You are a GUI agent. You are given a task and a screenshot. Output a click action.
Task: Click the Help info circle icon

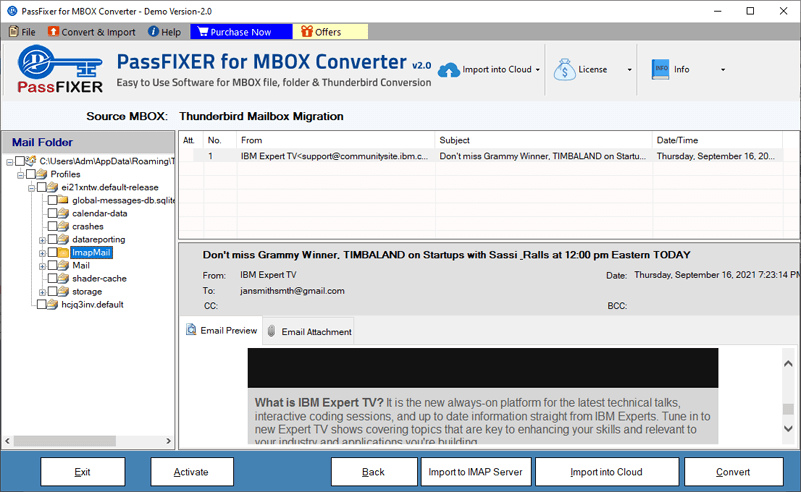coord(153,32)
